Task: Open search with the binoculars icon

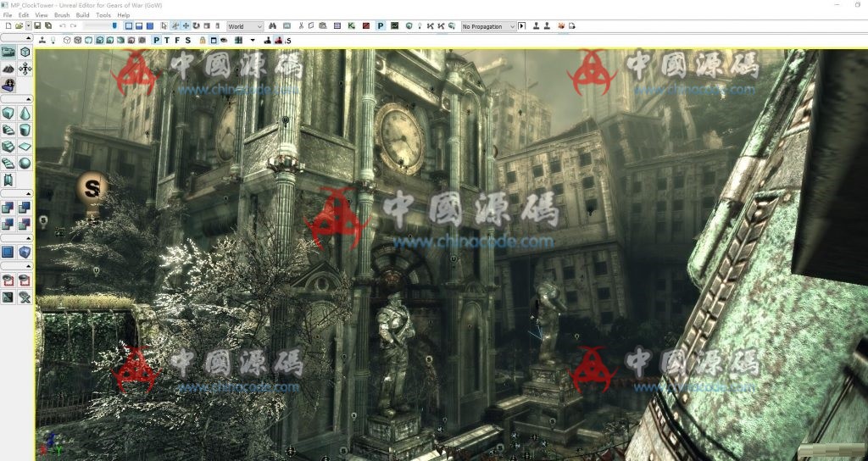Action: tap(272, 26)
